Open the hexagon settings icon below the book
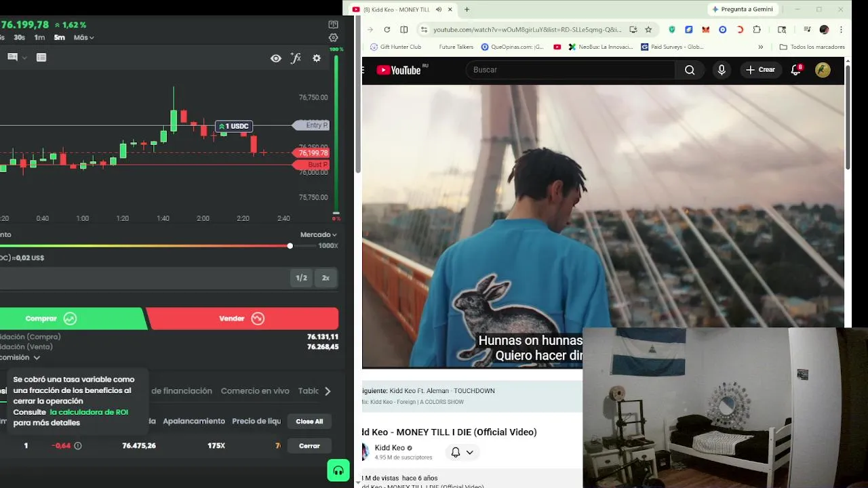Image resolution: width=868 pixels, height=488 pixels. click(333, 38)
